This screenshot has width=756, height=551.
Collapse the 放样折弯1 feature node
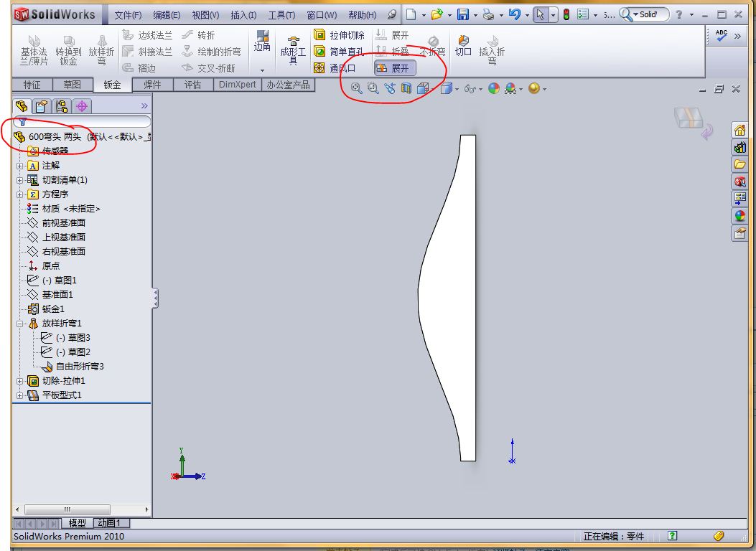tap(20, 324)
